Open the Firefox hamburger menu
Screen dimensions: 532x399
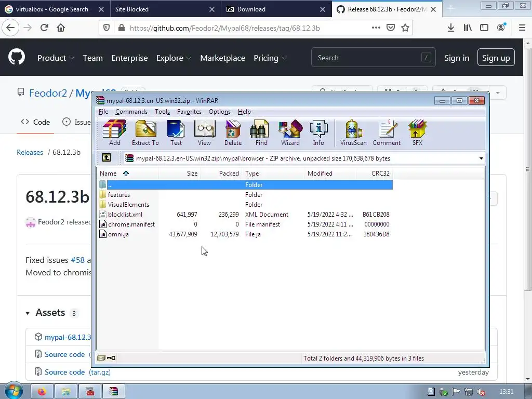tap(522, 28)
